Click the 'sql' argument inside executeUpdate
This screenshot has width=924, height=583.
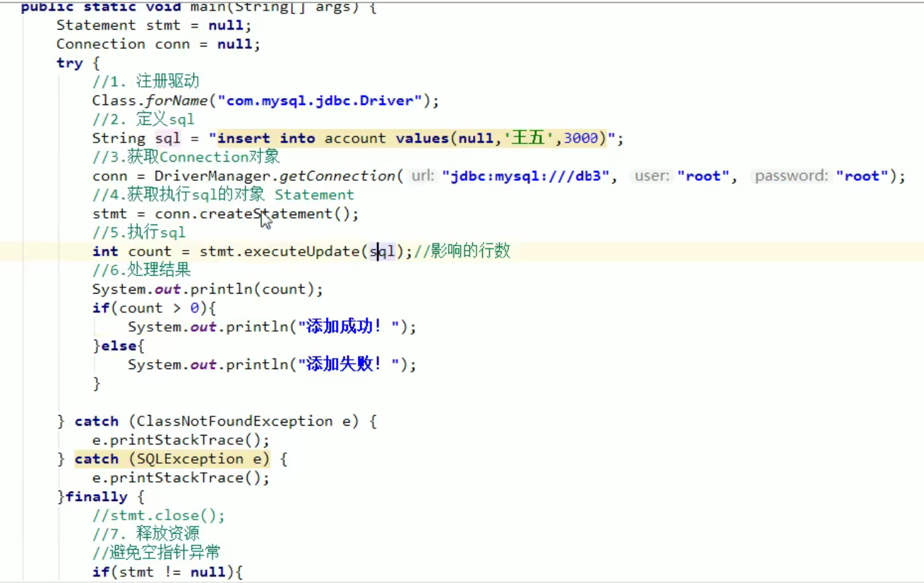click(x=382, y=251)
